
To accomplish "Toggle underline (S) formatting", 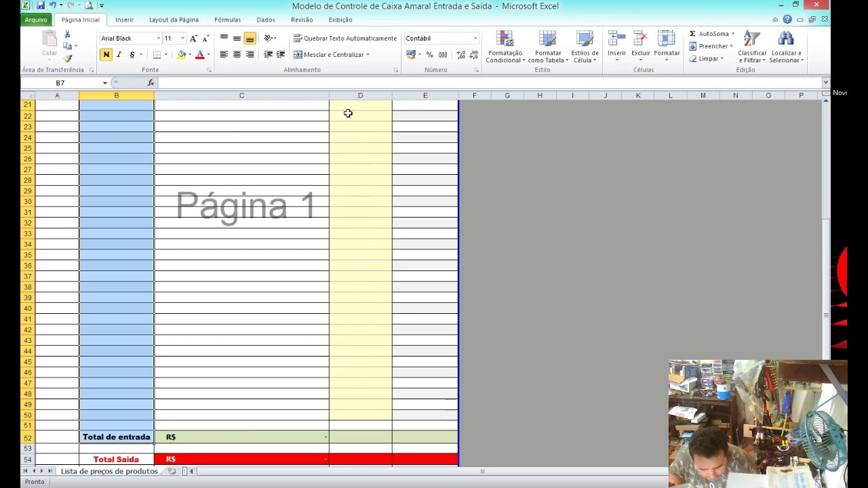I will tap(132, 54).
